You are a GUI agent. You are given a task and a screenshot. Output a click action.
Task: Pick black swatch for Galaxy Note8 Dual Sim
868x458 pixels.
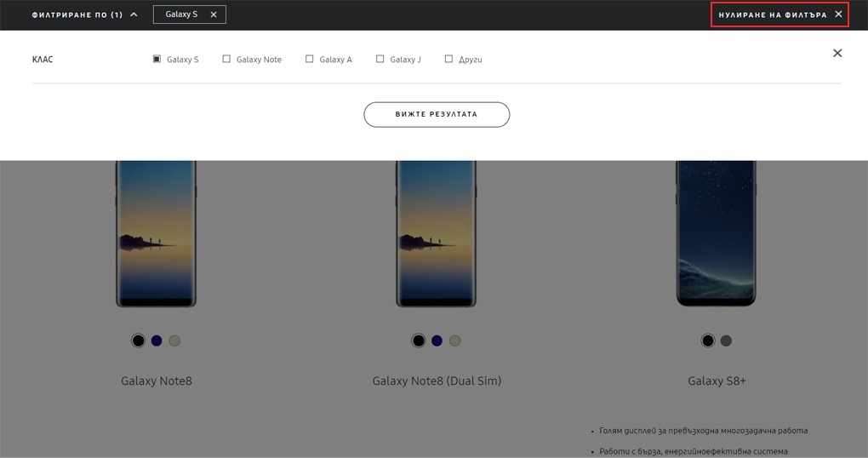pos(419,341)
